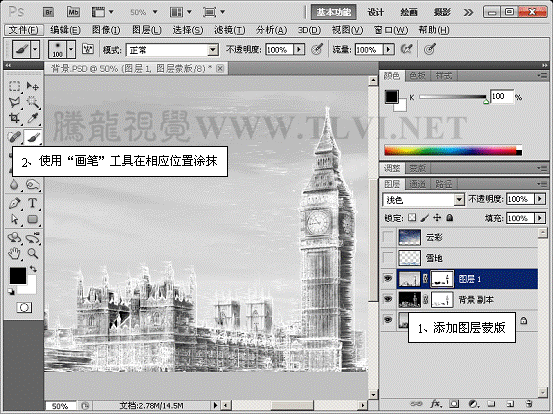Select the Dodge tool
The width and height of the screenshot is (553, 414).
click(32, 185)
